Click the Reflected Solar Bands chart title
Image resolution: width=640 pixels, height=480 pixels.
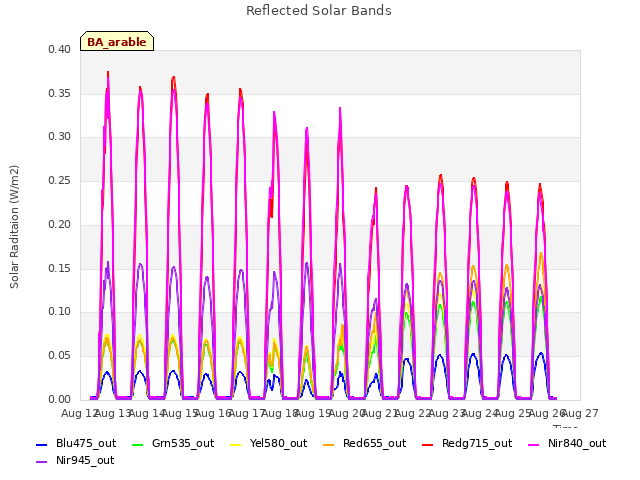click(319, 11)
